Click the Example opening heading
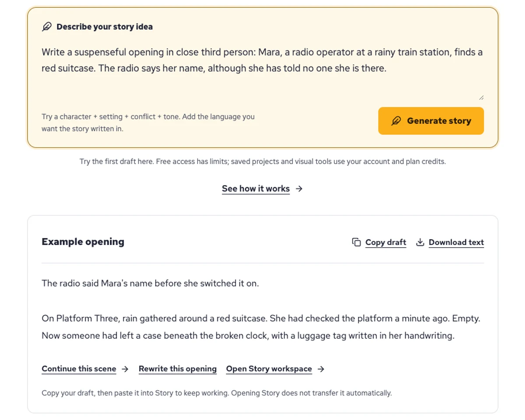Screen dimensions: 525x420 [83, 241]
